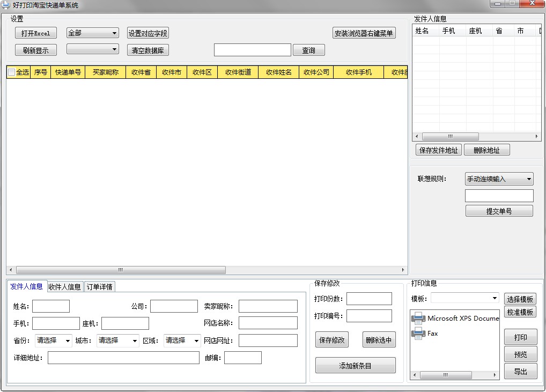Click the 添加新条目 button

pyautogui.click(x=355, y=366)
